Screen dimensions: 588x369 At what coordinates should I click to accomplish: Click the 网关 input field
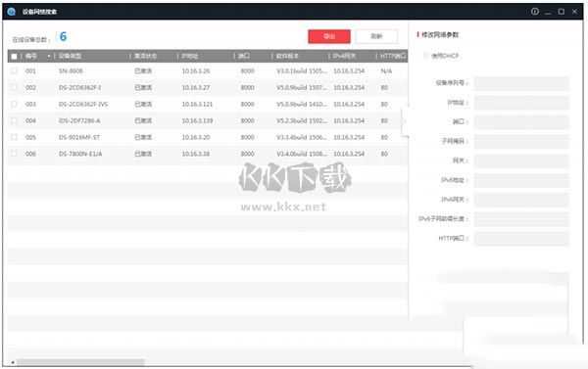(x=521, y=161)
